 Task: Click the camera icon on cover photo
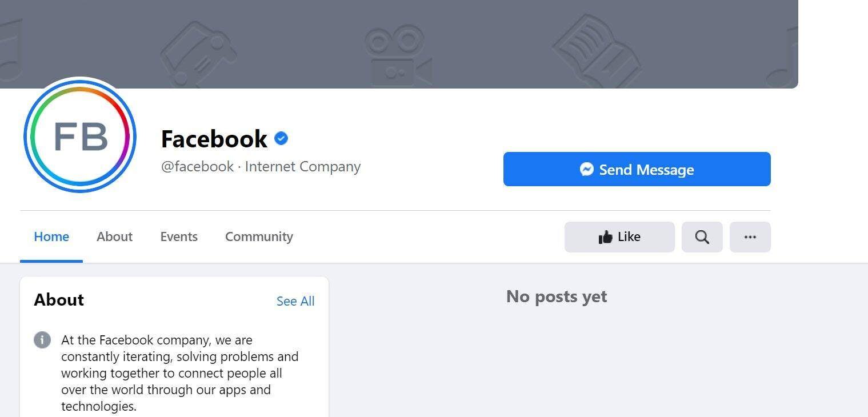(x=397, y=54)
